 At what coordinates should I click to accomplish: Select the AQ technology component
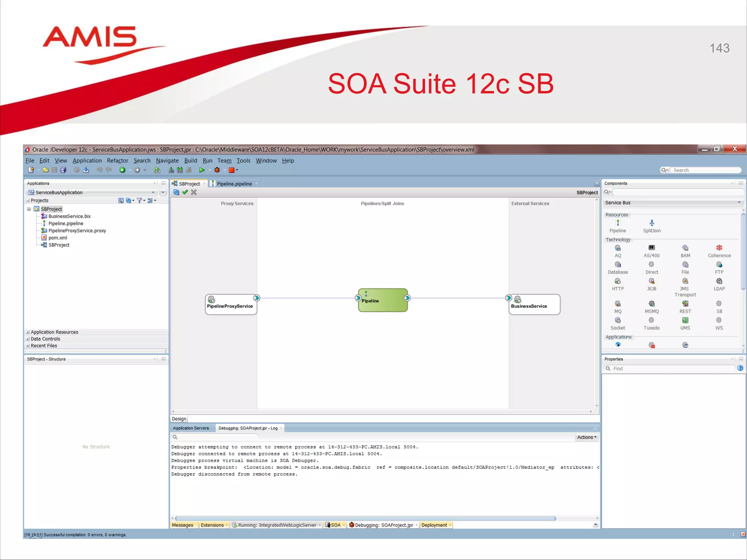point(618,251)
